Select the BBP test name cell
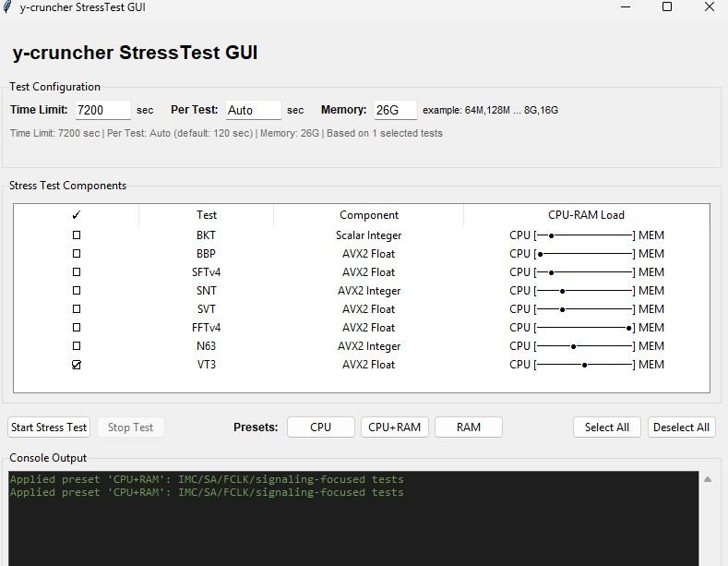The height and width of the screenshot is (566, 728). click(206, 254)
